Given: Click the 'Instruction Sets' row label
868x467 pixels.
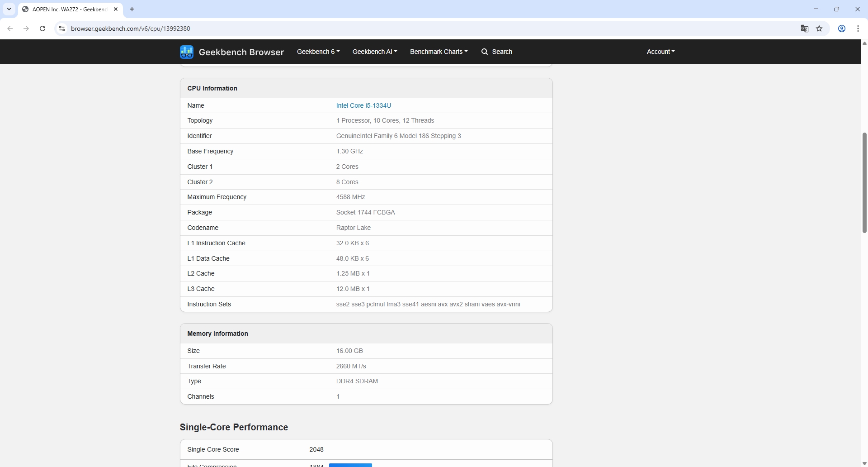Looking at the screenshot, I should [209, 304].
